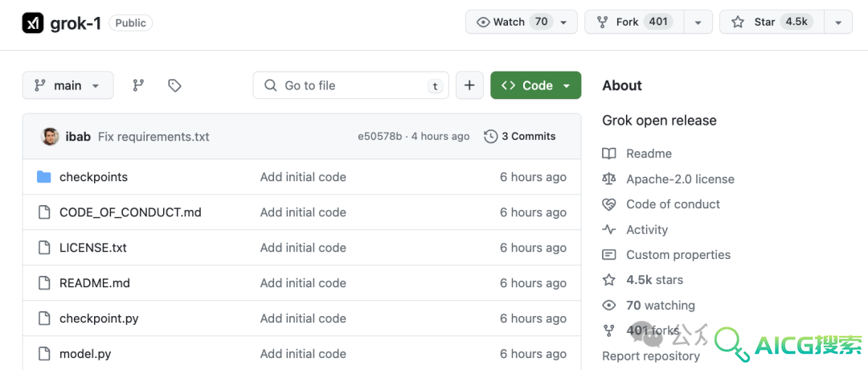This screenshot has width=868, height=370.
Task: Fork the repository with the Fork button
Action: [634, 23]
